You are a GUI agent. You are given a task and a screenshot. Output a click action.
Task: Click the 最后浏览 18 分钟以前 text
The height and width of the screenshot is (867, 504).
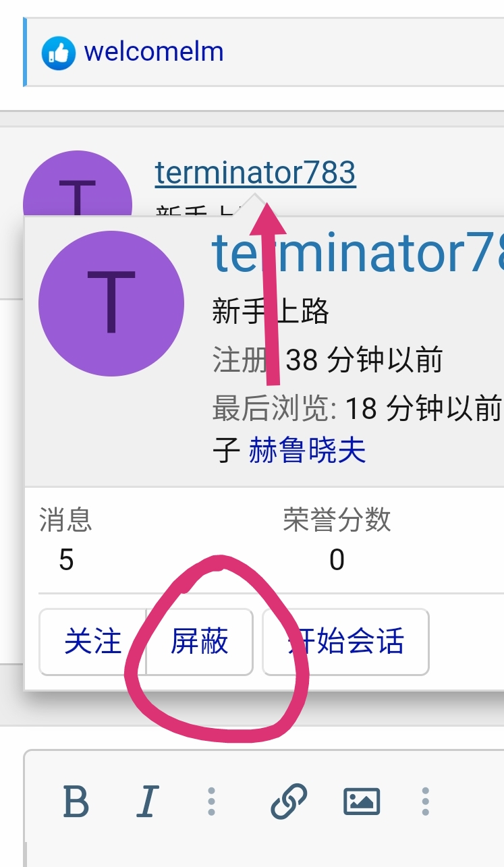point(357,408)
